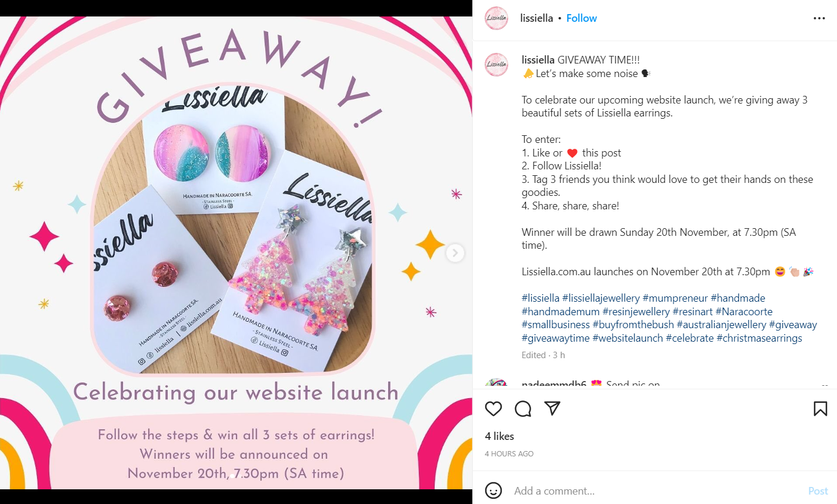Image resolution: width=837 pixels, height=504 pixels.
Task: Click lissiella avatar beside the caption
Action: tap(496, 65)
